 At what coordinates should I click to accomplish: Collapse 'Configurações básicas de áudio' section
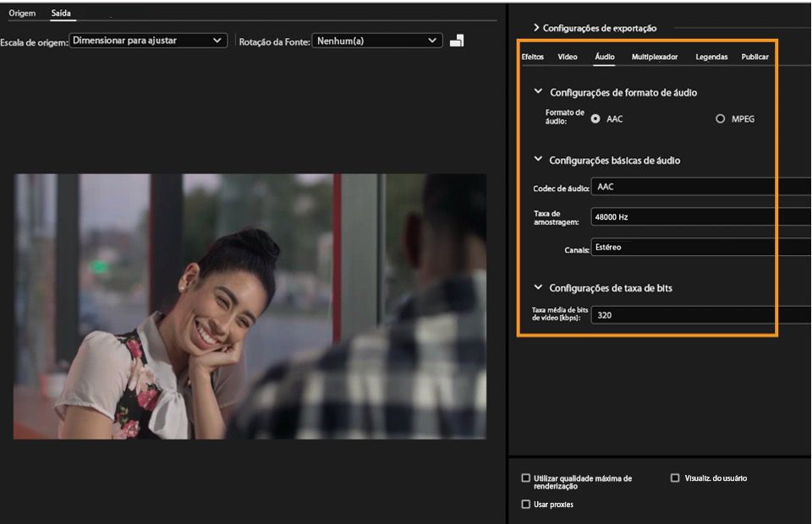[536, 161]
